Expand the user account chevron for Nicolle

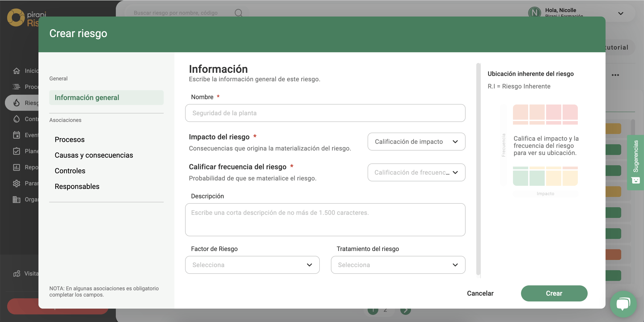pos(621,13)
